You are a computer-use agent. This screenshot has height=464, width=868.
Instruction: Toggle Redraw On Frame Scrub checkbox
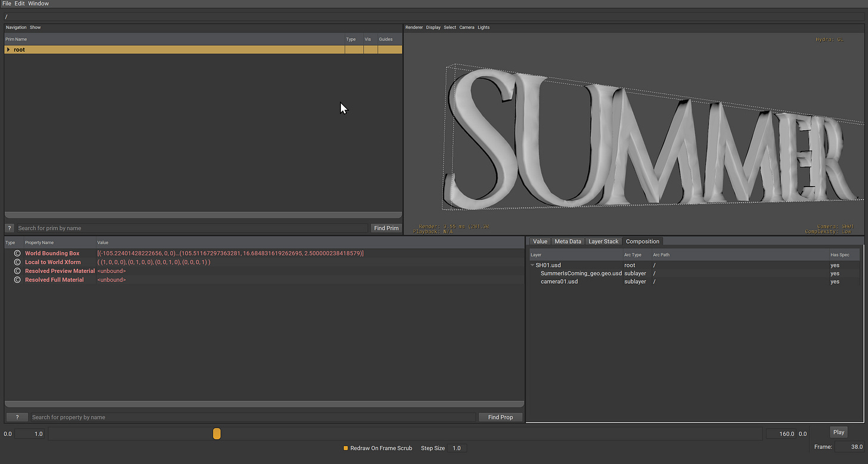pos(346,448)
